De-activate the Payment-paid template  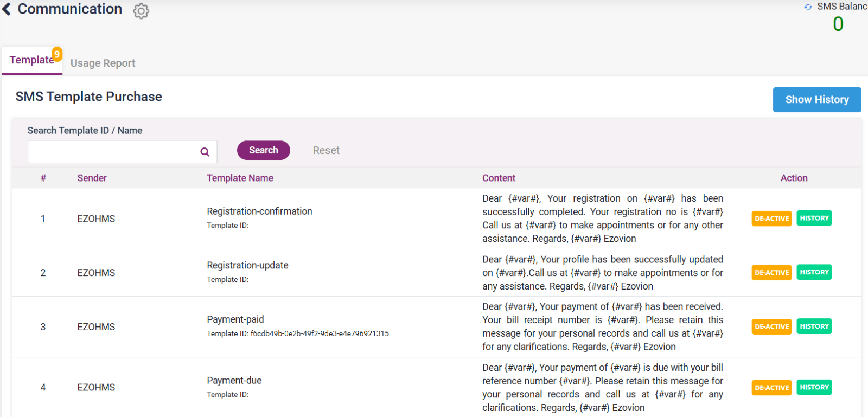[x=771, y=326]
